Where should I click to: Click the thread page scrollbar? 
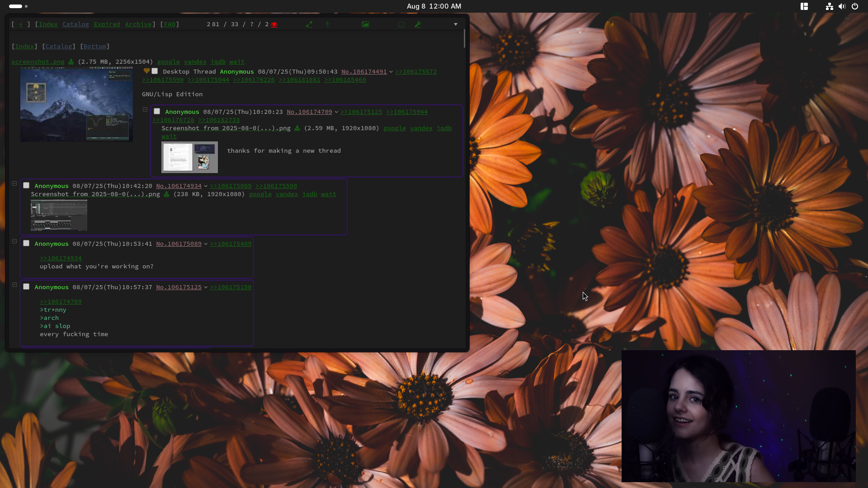click(x=464, y=39)
